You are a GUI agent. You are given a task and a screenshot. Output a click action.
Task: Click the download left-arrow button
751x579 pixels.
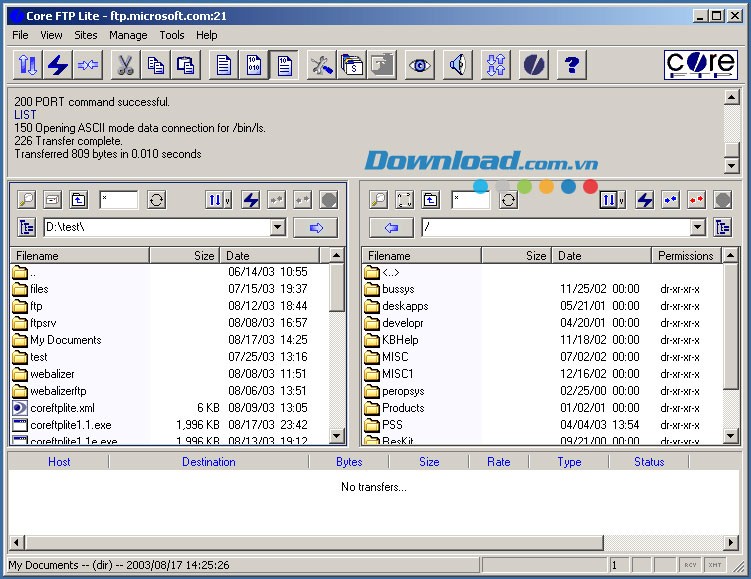point(391,227)
